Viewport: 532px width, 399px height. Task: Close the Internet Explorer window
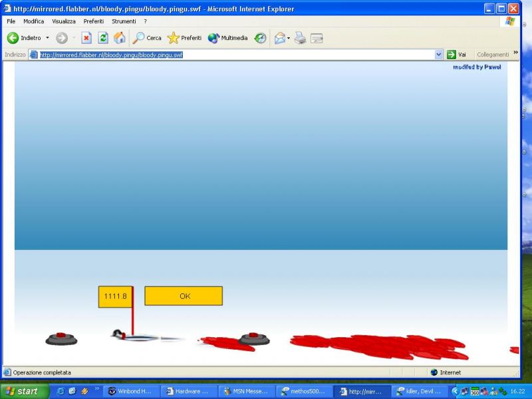(513, 9)
